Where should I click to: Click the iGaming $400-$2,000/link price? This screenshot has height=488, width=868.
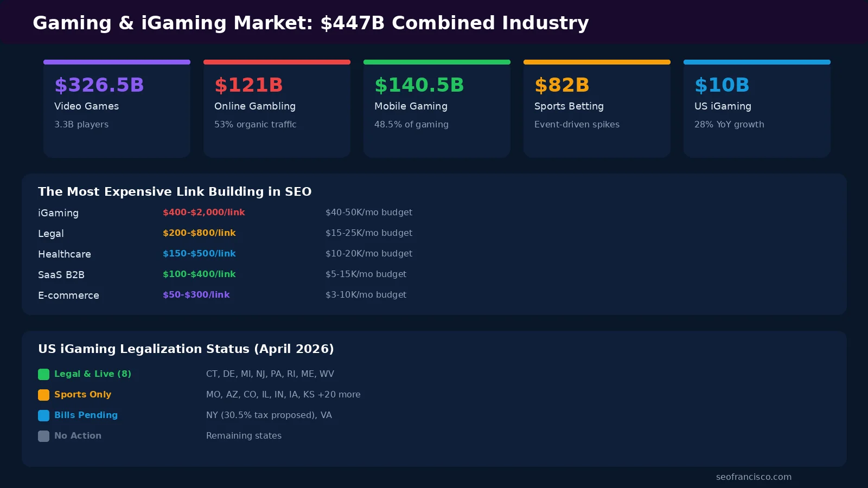(x=203, y=213)
